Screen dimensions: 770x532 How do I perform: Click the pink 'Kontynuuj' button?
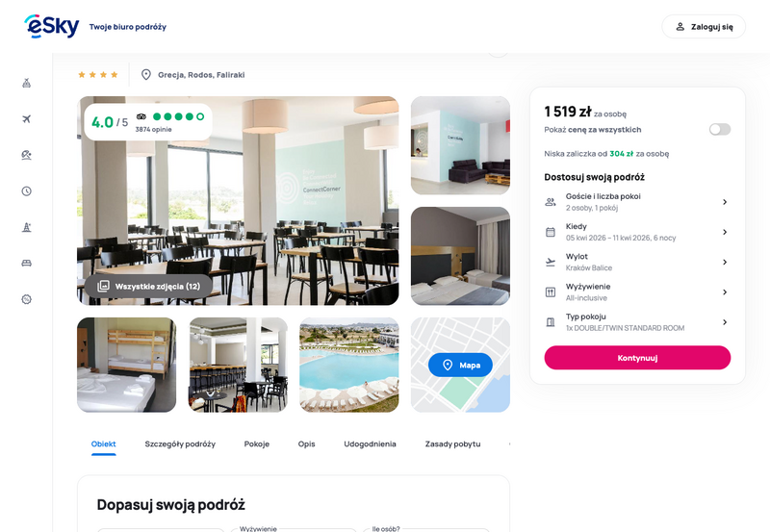[x=637, y=358]
